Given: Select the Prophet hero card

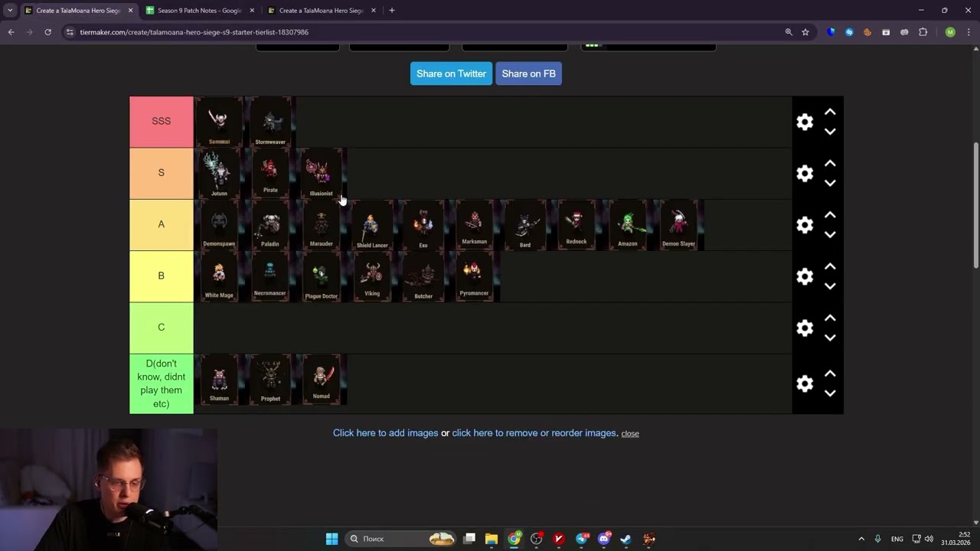Looking at the screenshot, I should (270, 380).
